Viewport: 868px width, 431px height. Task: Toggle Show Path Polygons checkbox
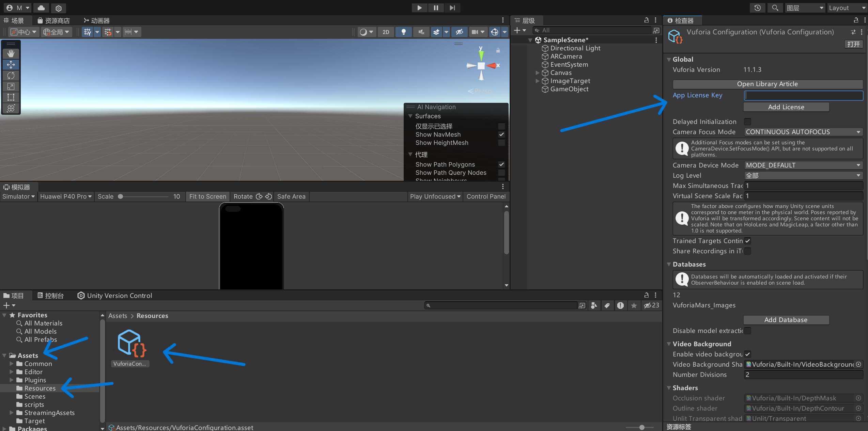coord(501,164)
